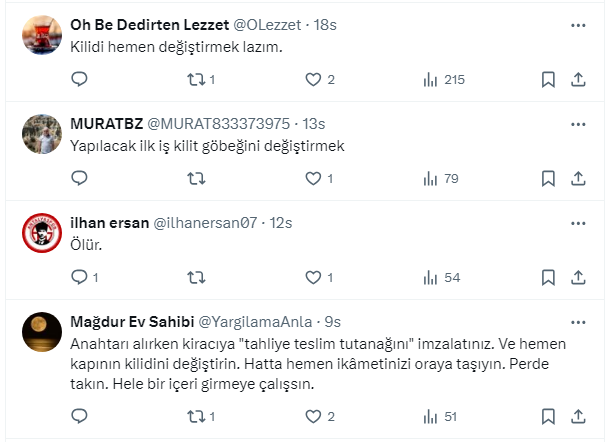Click ilhan ersan's profile avatar
613x442 pixels.
click(x=40, y=234)
